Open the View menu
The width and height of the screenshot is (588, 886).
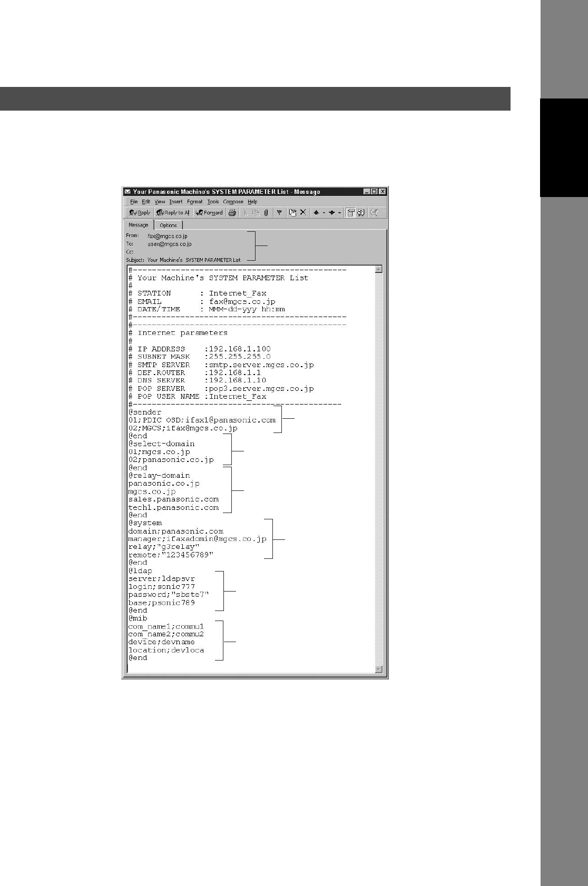point(160,202)
